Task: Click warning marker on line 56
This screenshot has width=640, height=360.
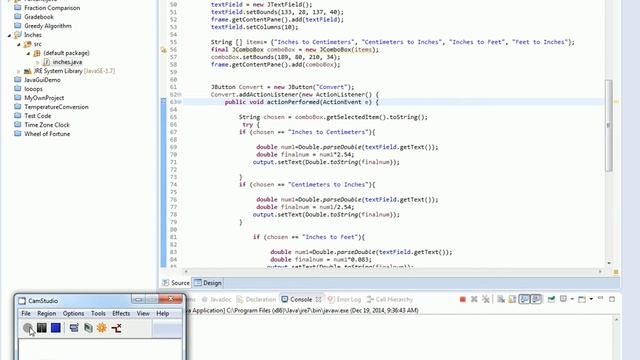Action: pos(163,50)
